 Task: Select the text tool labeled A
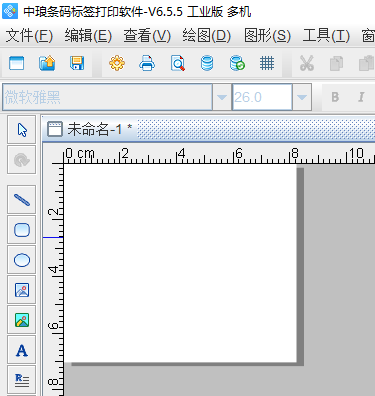pyautogui.click(x=22, y=350)
